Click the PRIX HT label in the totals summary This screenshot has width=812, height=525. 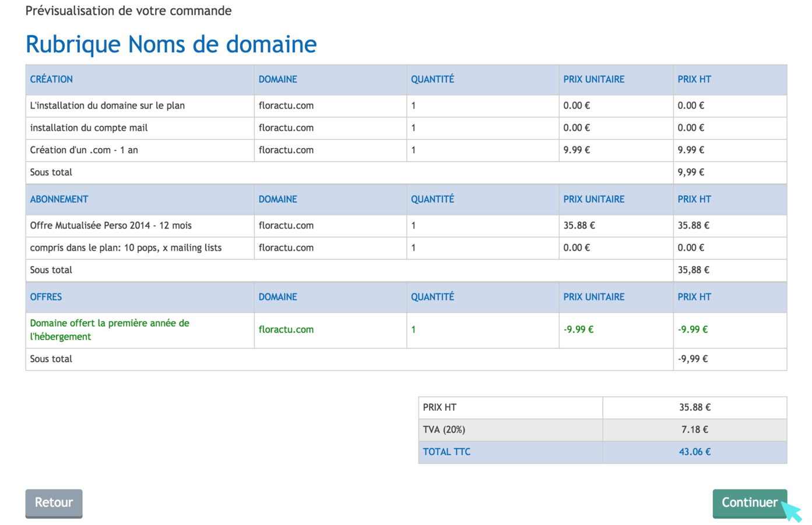tap(440, 408)
